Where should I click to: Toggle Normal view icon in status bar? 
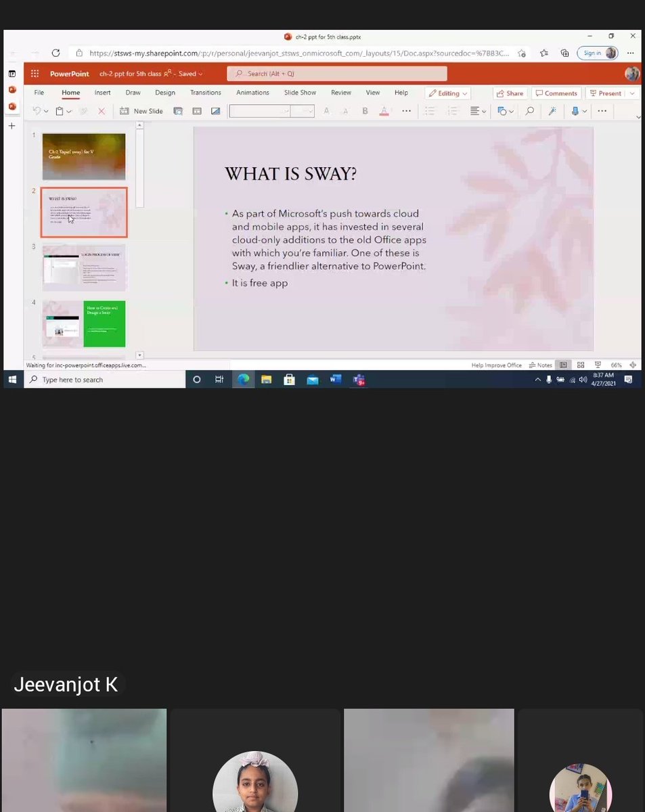pos(563,365)
